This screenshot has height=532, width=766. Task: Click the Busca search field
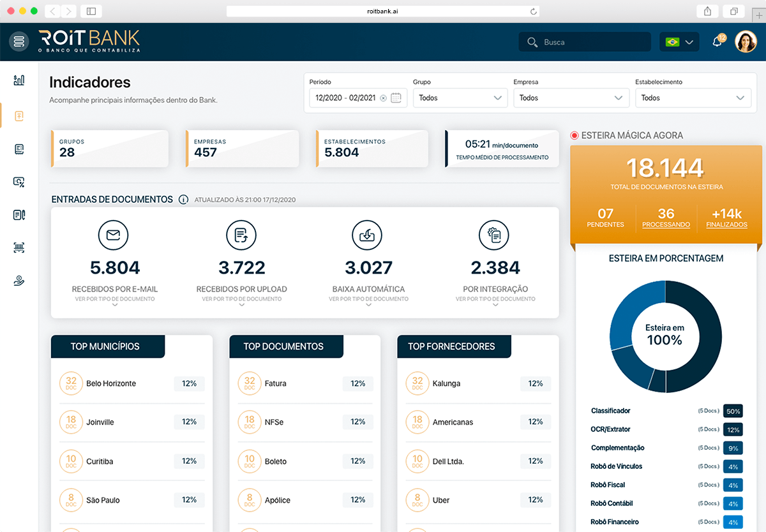click(x=584, y=42)
